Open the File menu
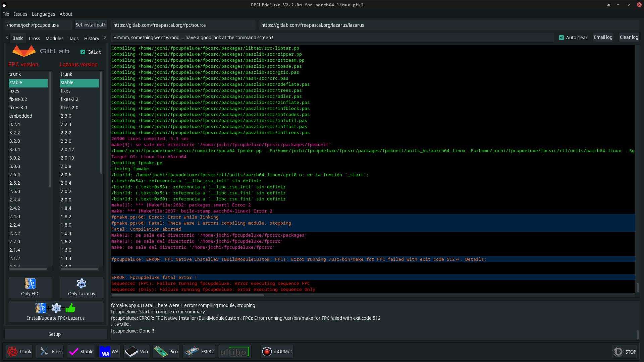 [x=6, y=14]
